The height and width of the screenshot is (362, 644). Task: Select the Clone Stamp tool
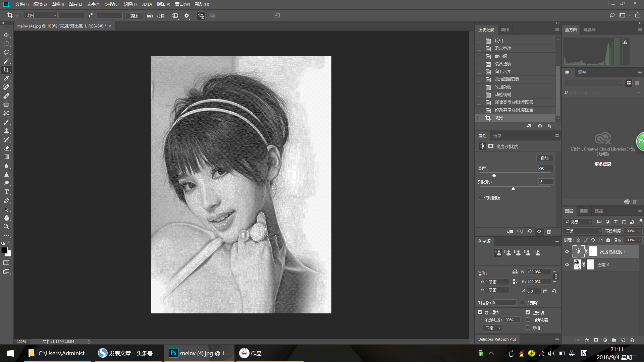[x=6, y=131]
